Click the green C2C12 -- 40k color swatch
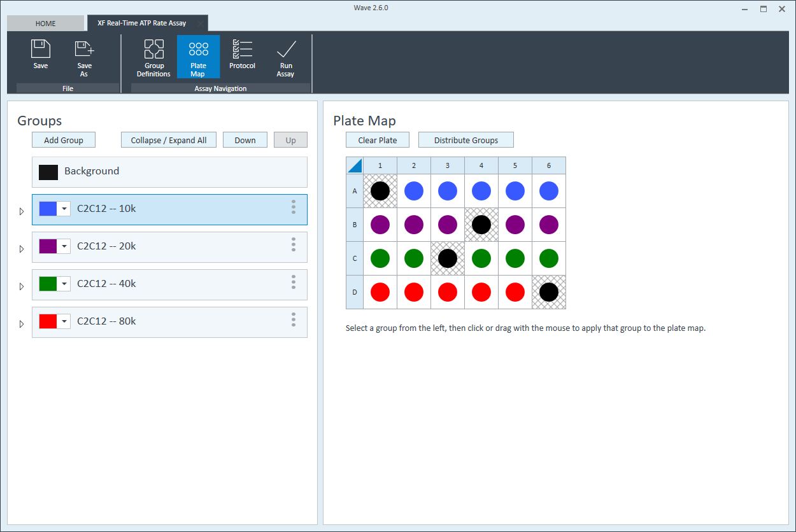796x532 pixels. click(x=48, y=284)
